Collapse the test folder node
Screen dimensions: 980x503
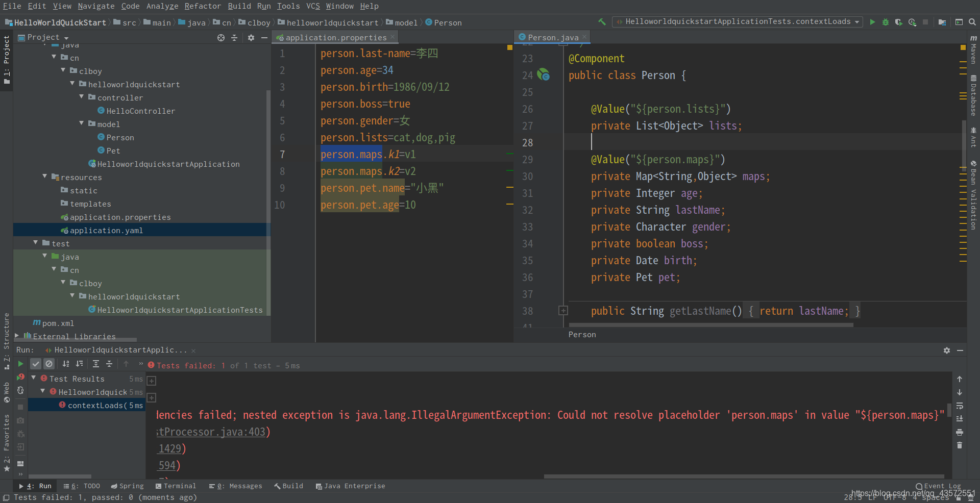click(36, 242)
